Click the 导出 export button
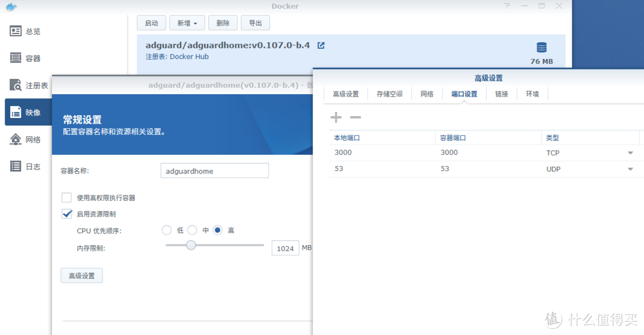Image resolution: width=644 pixels, height=335 pixels. coord(255,23)
